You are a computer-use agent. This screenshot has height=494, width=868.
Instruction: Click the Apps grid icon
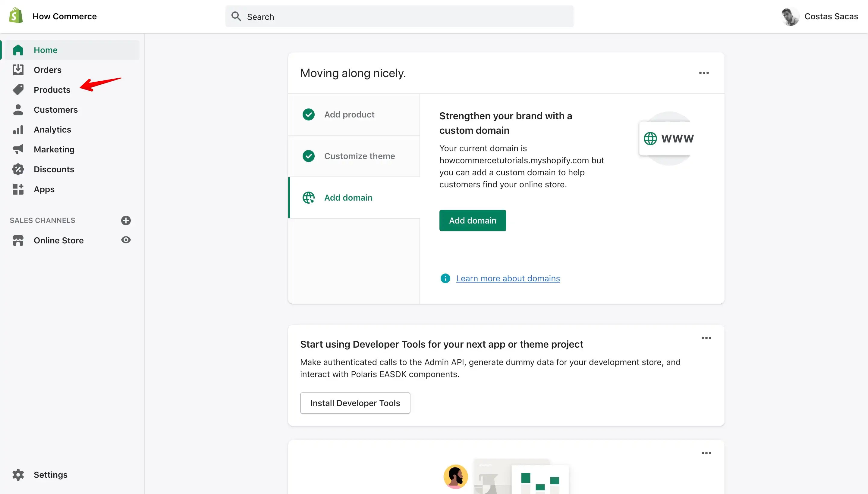pyautogui.click(x=18, y=189)
